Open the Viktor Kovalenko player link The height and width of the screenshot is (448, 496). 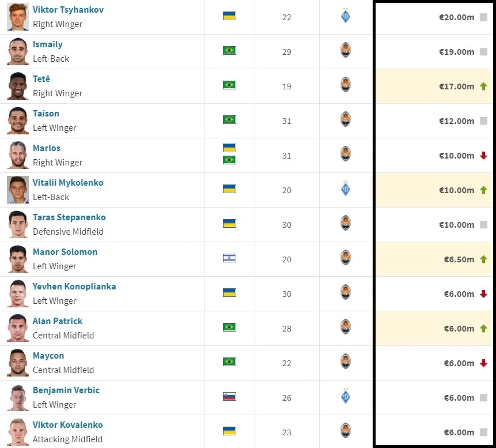pyautogui.click(x=67, y=425)
